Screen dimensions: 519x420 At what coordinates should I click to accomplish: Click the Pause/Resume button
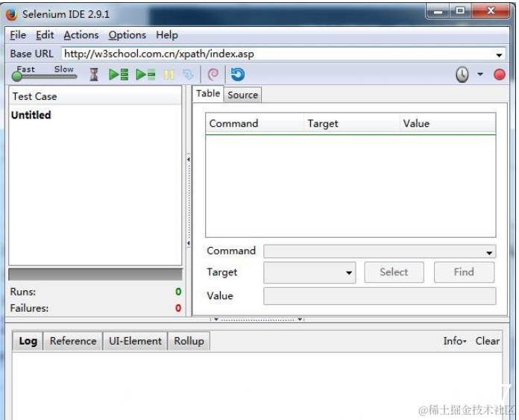pyautogui.click(x=169, y=75)
